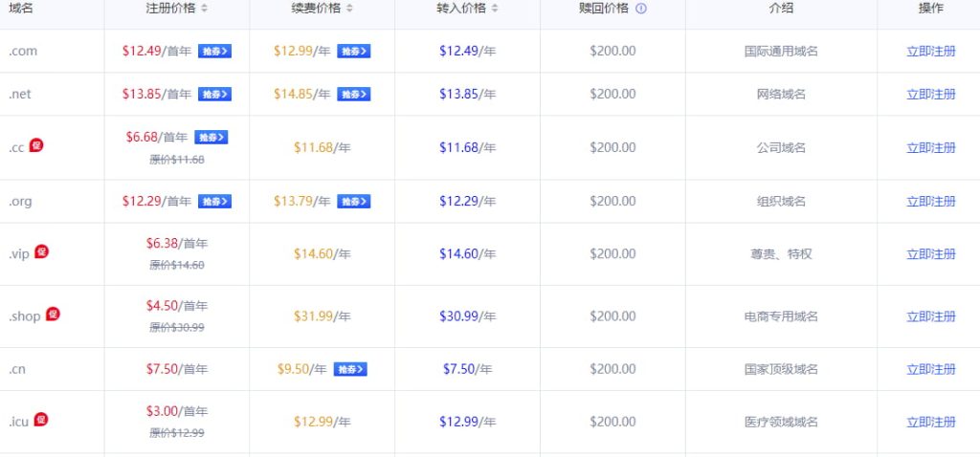The width and height of the screenshot is (980, 457).
Task: Click 立即注册 in the .cn row
Action: [x=930, y=369]
